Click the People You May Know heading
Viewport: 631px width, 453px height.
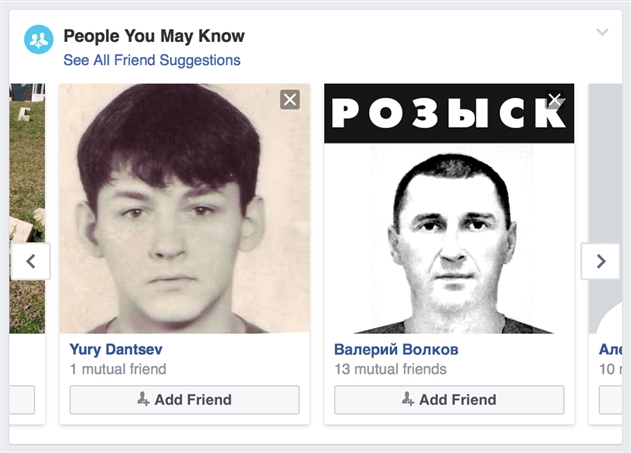153,37
